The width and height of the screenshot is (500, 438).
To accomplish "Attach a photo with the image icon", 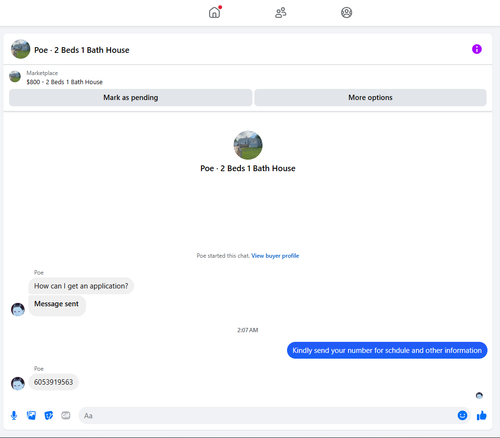I will (x=31, y=415).
